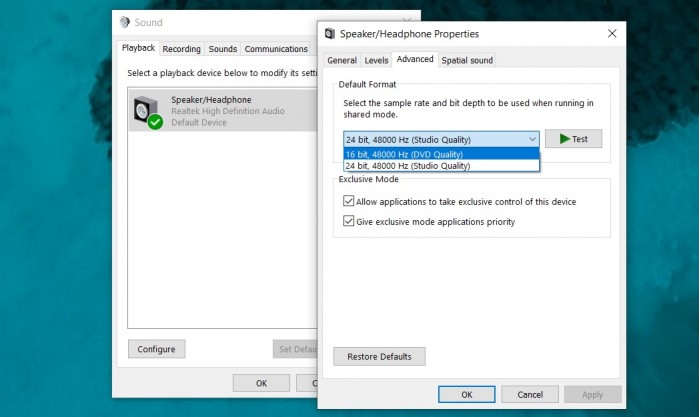
Task: Open the Recording tab in Sound
Action: pyautogui.click(x=181, y=49)
